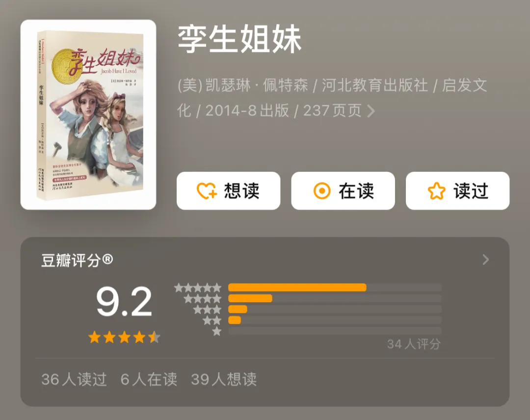Viewport: 530px width, 420px height.
Task: Open the 李生姐妹 book cover image
Action: click(x=88, y=115)
